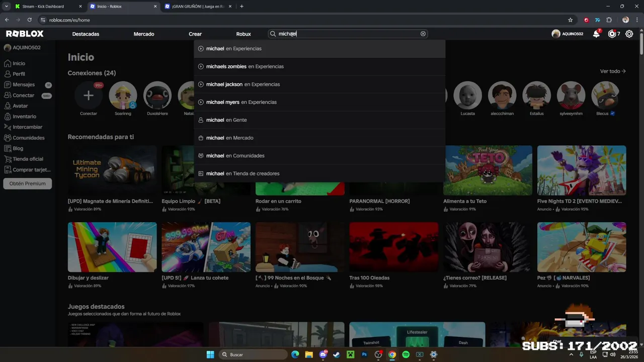
Task: Open DuxolsHere friend avatar
Action: pos(157,96)
